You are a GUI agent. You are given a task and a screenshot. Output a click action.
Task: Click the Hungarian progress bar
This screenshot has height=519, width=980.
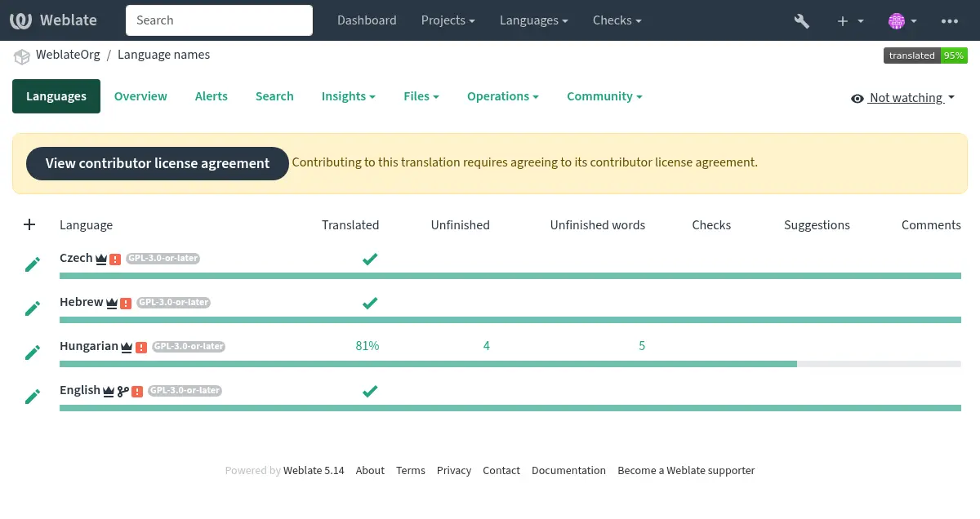coord(510,364)
